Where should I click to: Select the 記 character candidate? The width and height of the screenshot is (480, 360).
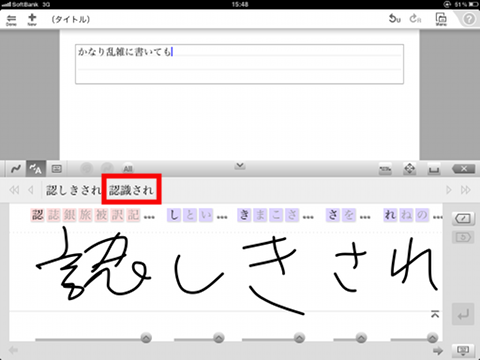pos(133,215)
